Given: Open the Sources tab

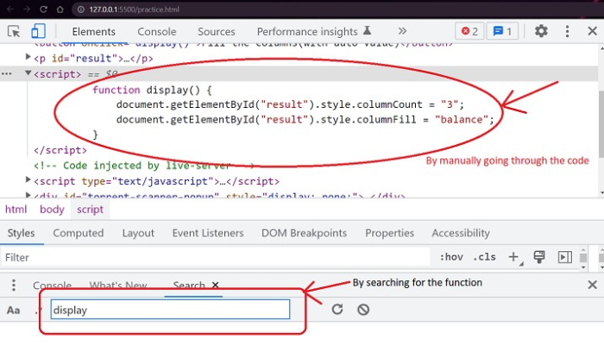Looking at the screenshot, I should click(x=216, y=32).
